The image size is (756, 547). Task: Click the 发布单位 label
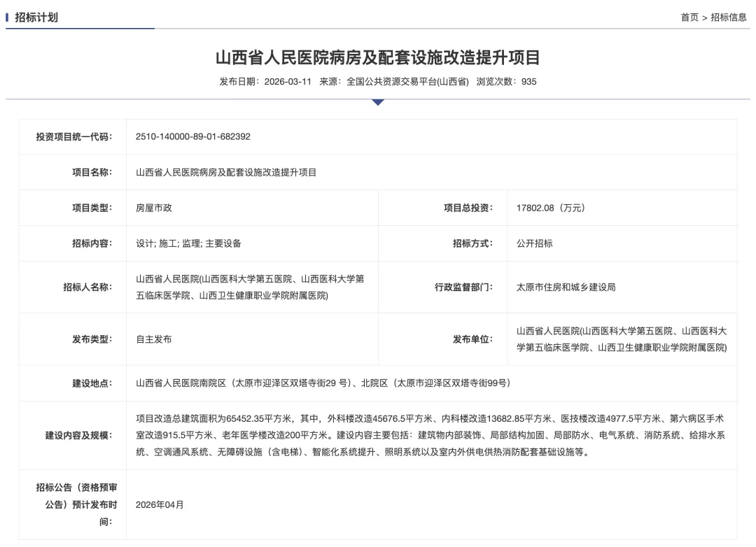[x=472, y=339]
